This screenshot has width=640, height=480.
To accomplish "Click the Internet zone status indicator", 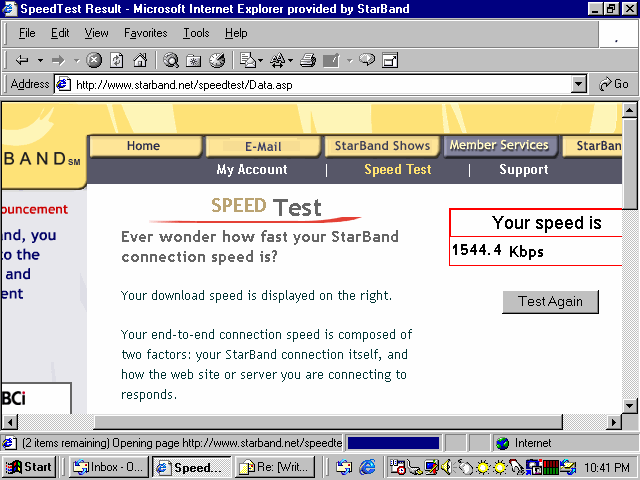I will tap(565, 443).
